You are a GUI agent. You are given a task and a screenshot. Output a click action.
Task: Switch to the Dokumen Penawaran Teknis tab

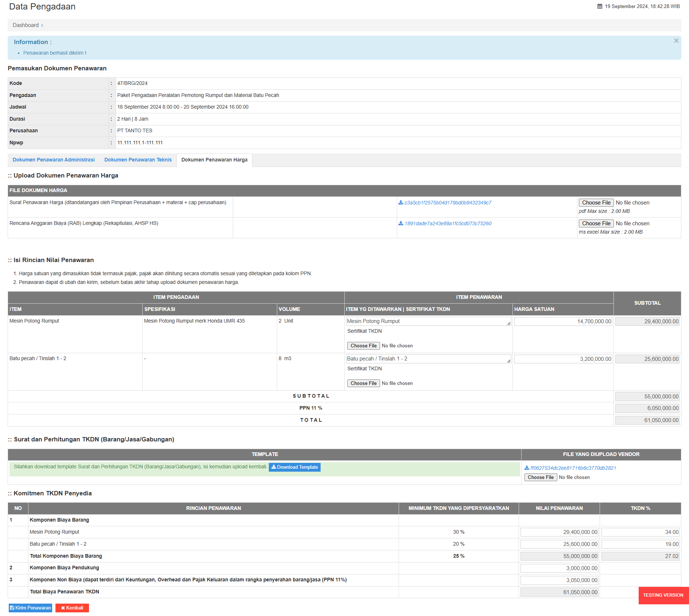tap(138, 160)
